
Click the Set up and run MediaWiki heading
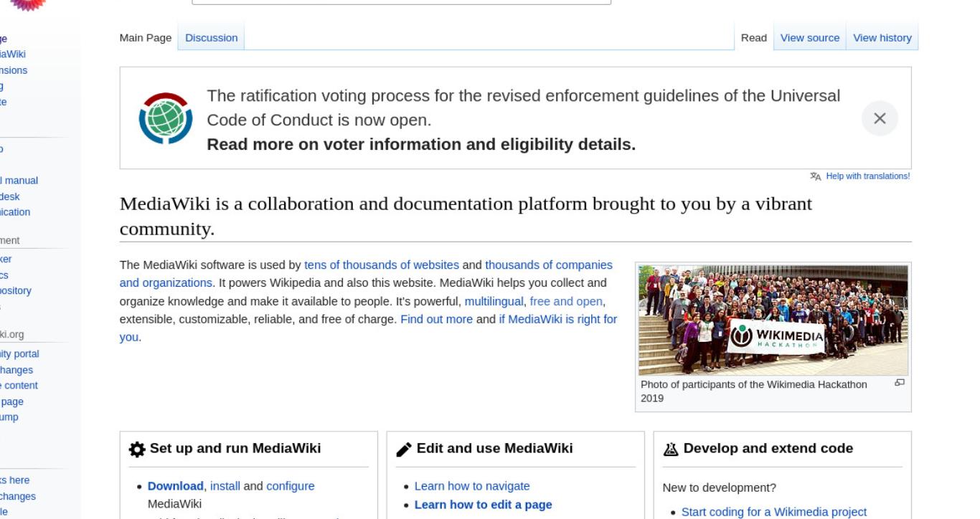[x=235, y=449]
